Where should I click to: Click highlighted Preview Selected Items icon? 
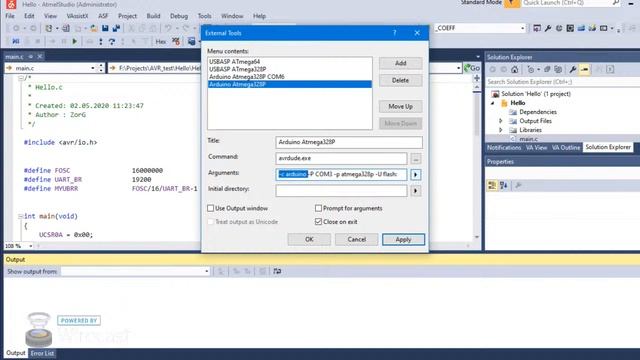[x=584, y=70]
